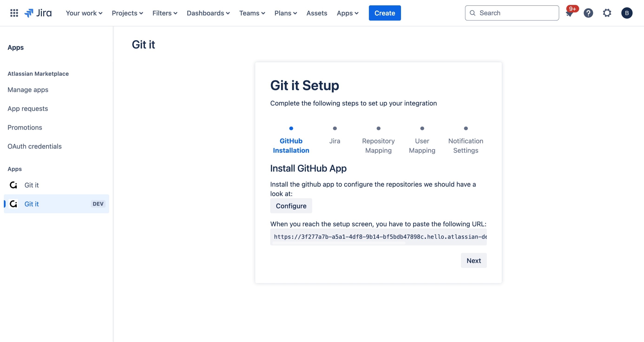644x342 pixels.
Task: Expand the Projects dropdown
Action: click(127, 13)
